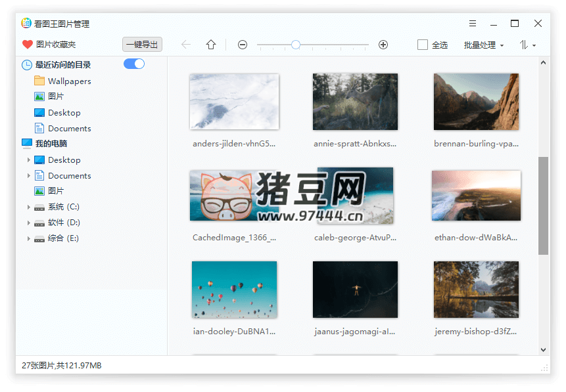
Task: Click the 综合 (E:) drive icon
Action: (39, 239)
